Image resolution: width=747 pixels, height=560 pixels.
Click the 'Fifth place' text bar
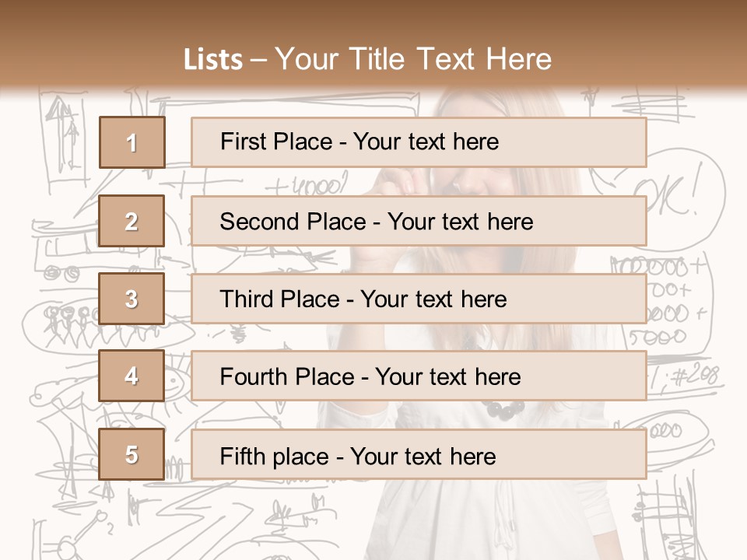tap(419, 455)
